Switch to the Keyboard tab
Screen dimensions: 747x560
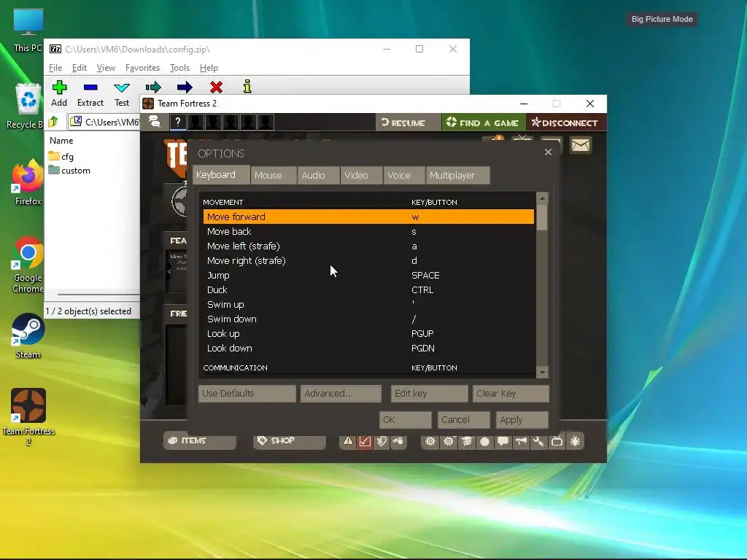click(221, 175)
